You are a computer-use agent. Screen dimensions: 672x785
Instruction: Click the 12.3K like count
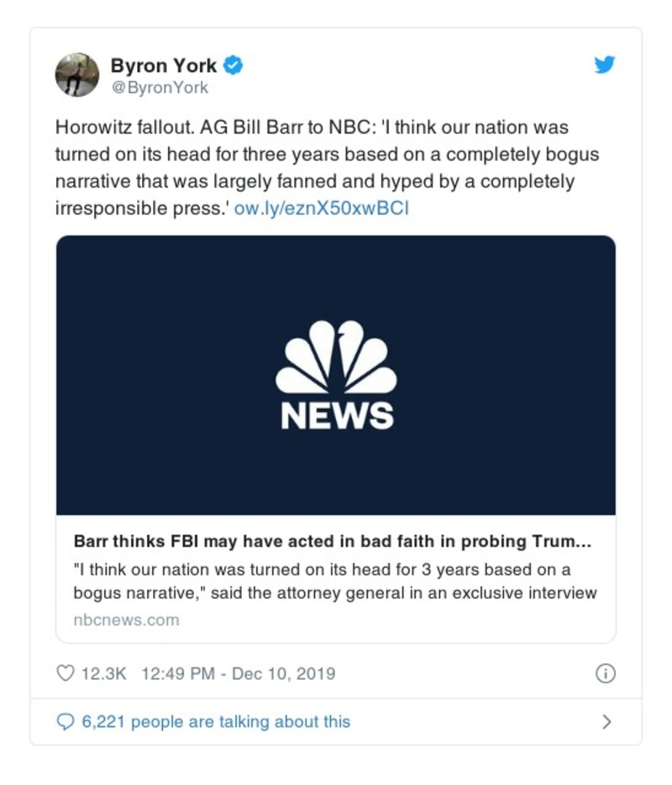coord(103,673)
